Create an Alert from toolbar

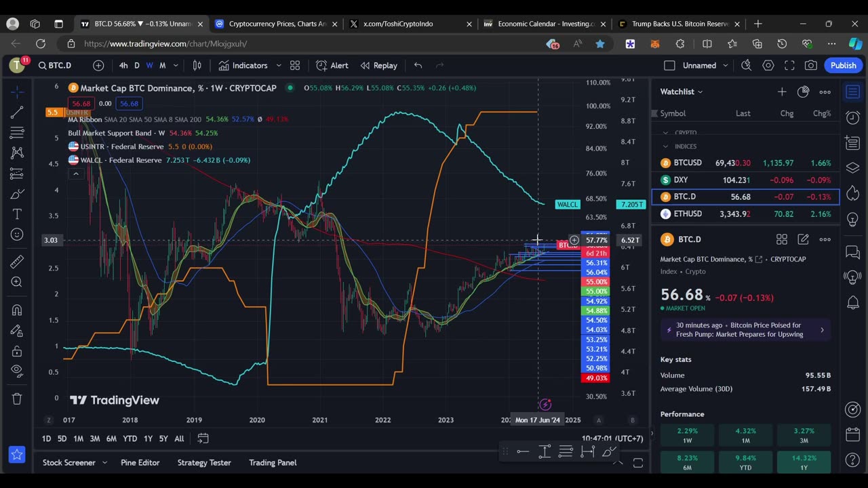(332, 66)
